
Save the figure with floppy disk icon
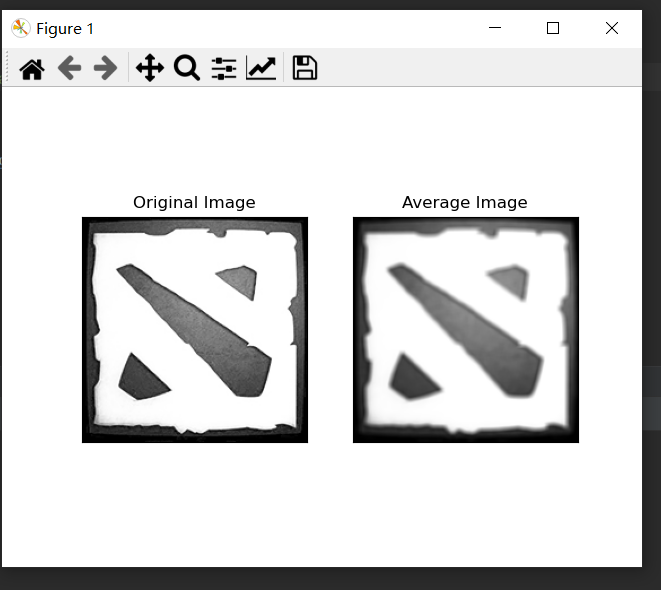pos(304,67)
